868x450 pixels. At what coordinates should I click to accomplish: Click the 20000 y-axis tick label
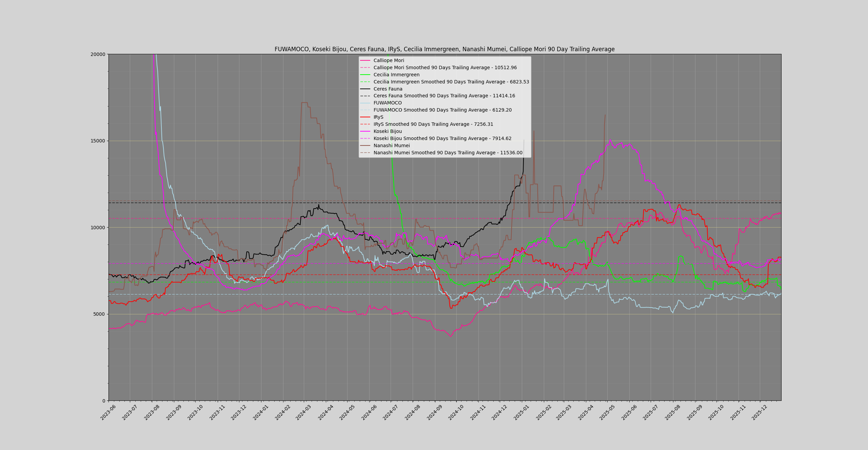point(99,54)
